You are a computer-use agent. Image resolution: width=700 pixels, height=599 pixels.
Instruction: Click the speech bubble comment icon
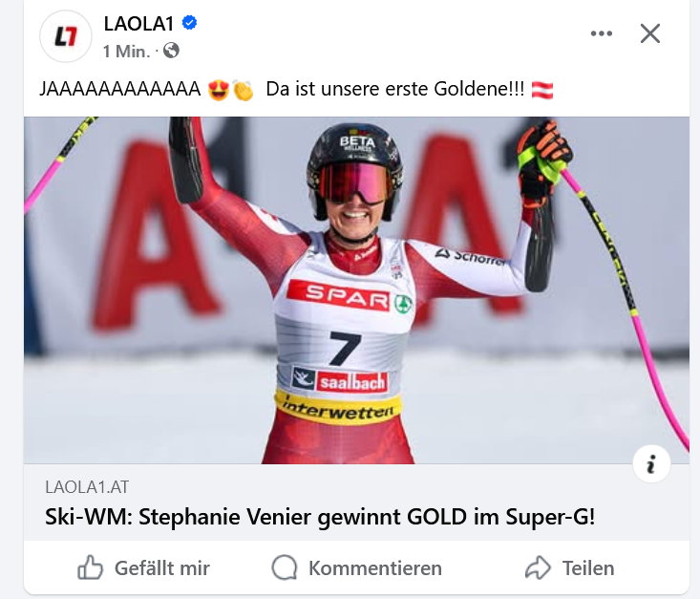285,567
